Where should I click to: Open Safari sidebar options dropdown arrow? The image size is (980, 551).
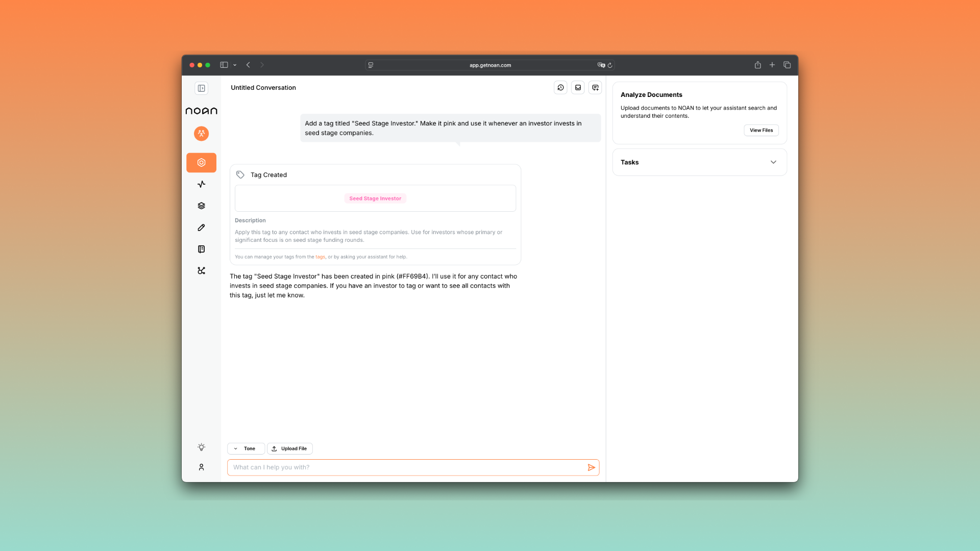pos(235,65)
